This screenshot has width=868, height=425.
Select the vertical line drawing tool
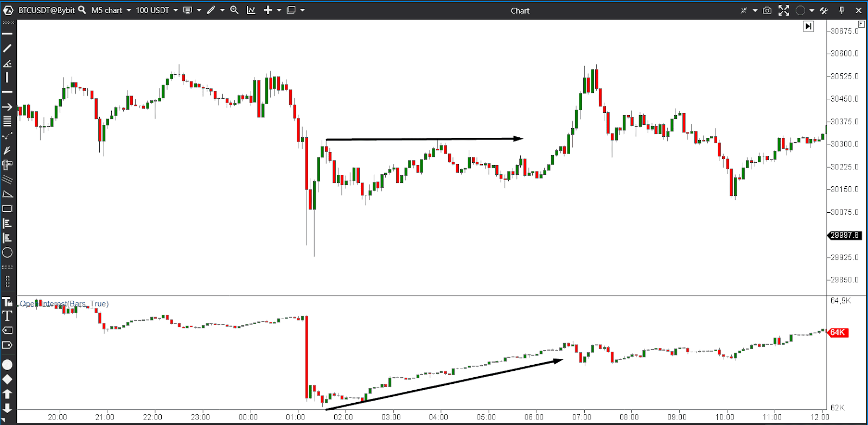7,78
